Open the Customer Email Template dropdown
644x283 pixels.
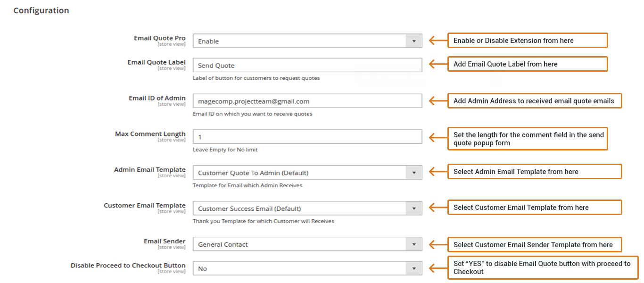302,208
